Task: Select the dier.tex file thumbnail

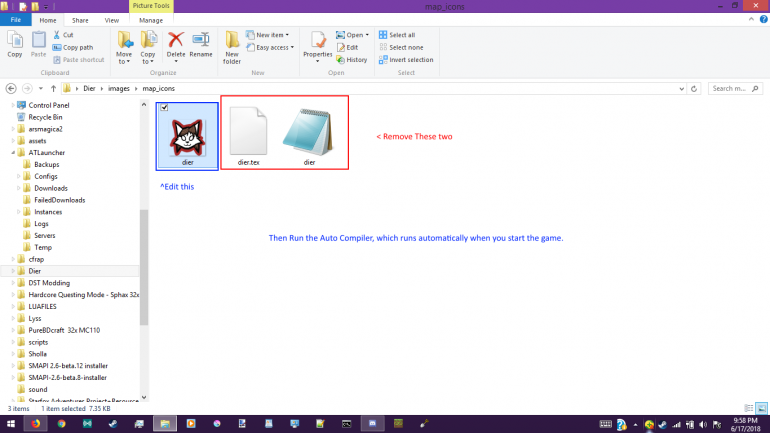Action: pos(248,135)
